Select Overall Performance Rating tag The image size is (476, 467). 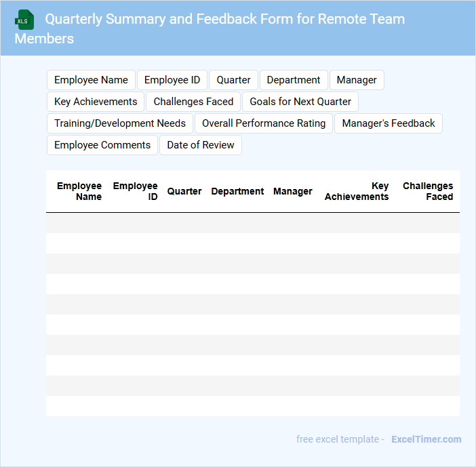(x=264, y=123)
